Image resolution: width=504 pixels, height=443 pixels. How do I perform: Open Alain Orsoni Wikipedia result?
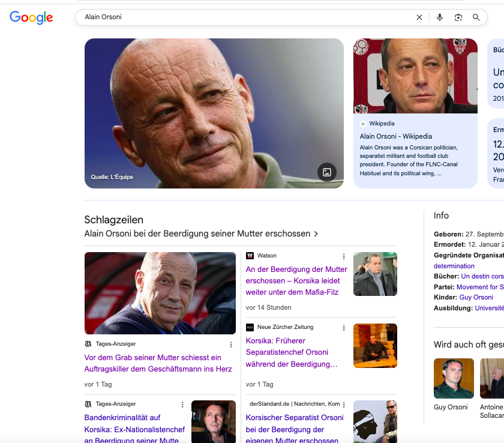(x=395, y=136)
